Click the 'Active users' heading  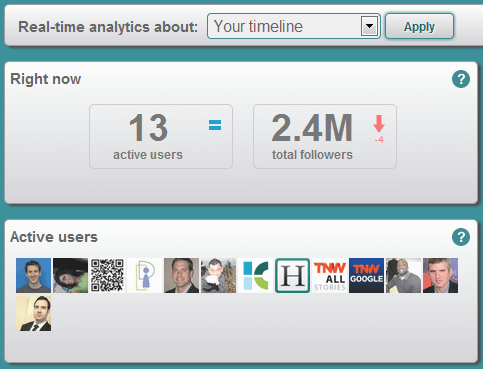(54, 237)
